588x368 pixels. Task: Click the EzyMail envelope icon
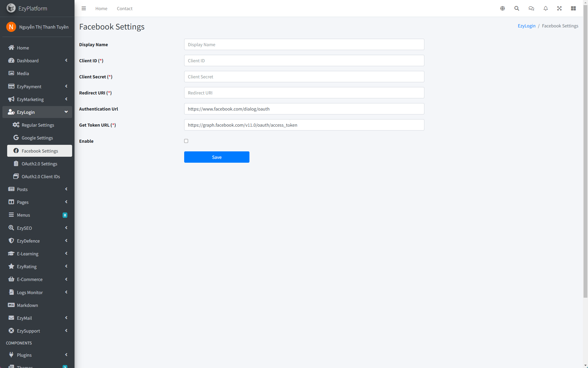(11, 318)
